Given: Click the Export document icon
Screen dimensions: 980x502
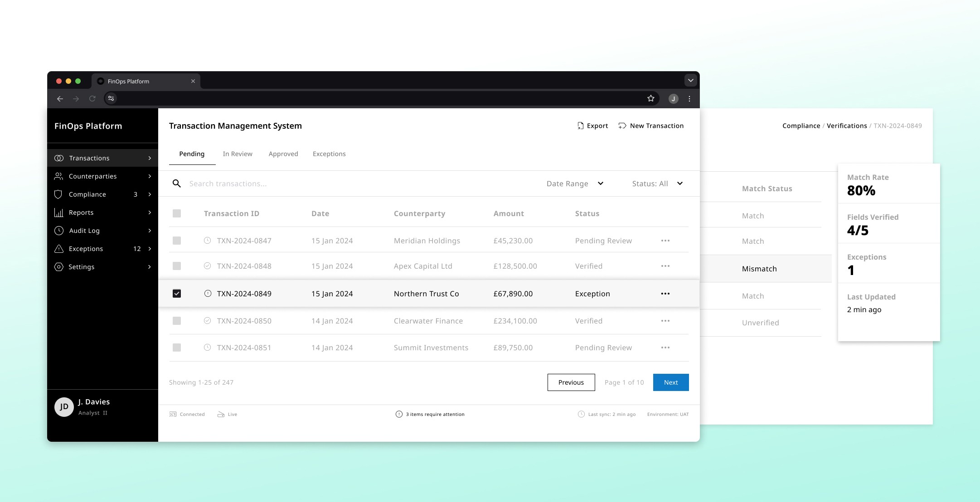Looking at the screenshot, I should tap(580, 126).
